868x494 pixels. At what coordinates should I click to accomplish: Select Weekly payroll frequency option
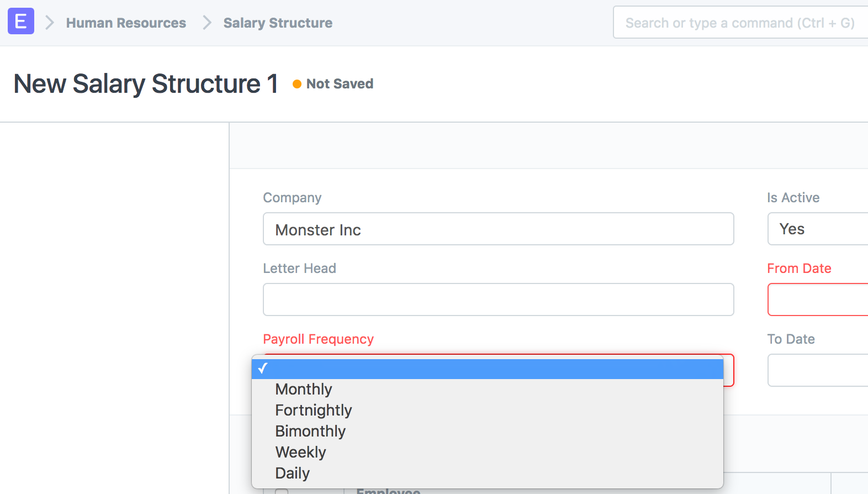(488, 452)
